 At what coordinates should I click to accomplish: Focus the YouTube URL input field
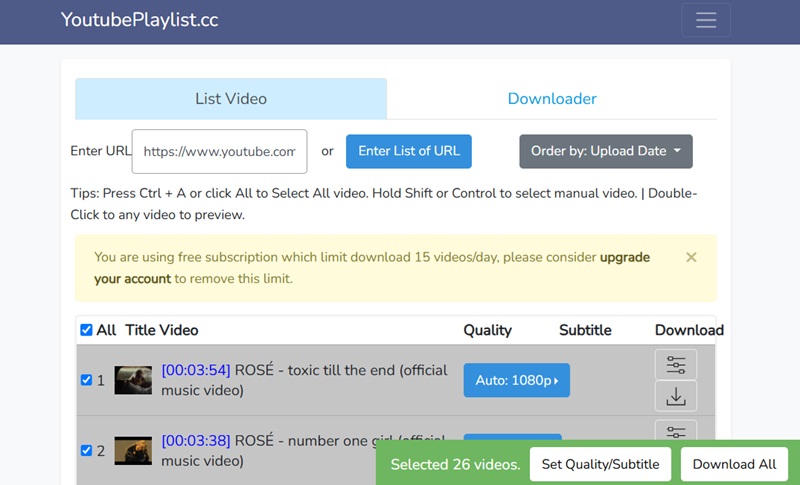point(219,151)
